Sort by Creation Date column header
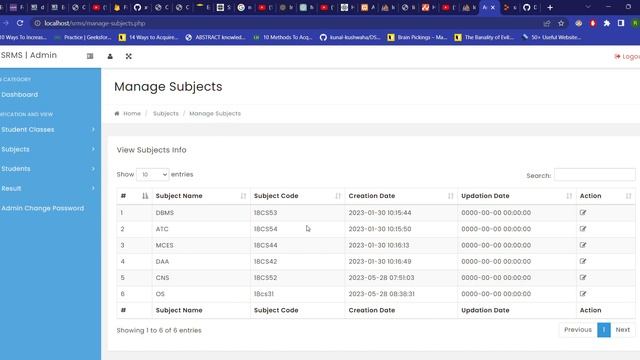The width and height of the screenshot is (640, 360). pyautogui.click(x=401, y=196)
